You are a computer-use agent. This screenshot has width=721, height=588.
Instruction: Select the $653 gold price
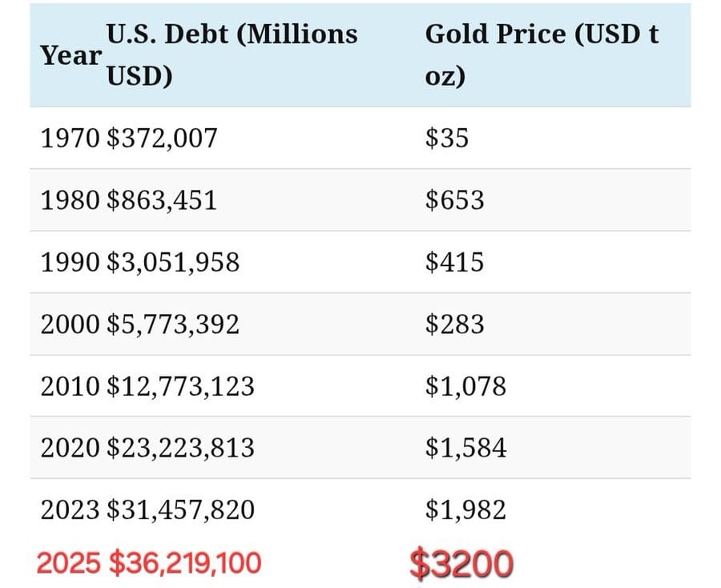[454, 199]
